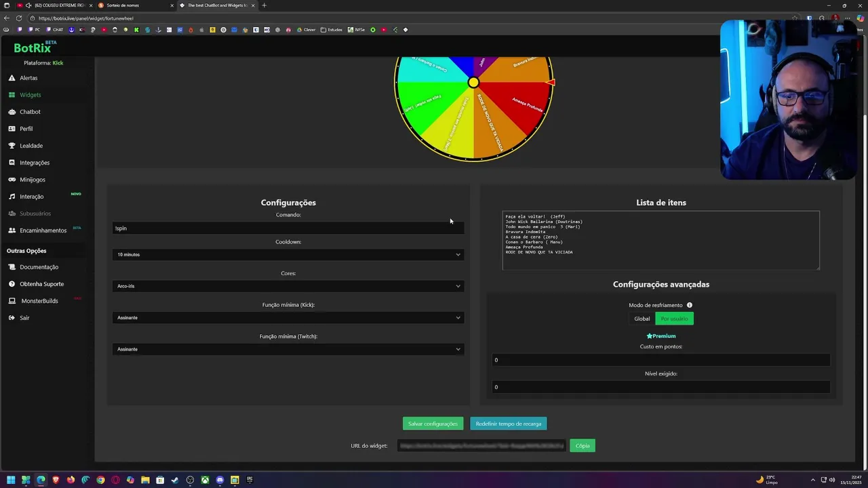Click the Premium star label
The image size is (868, 488).
661,336
